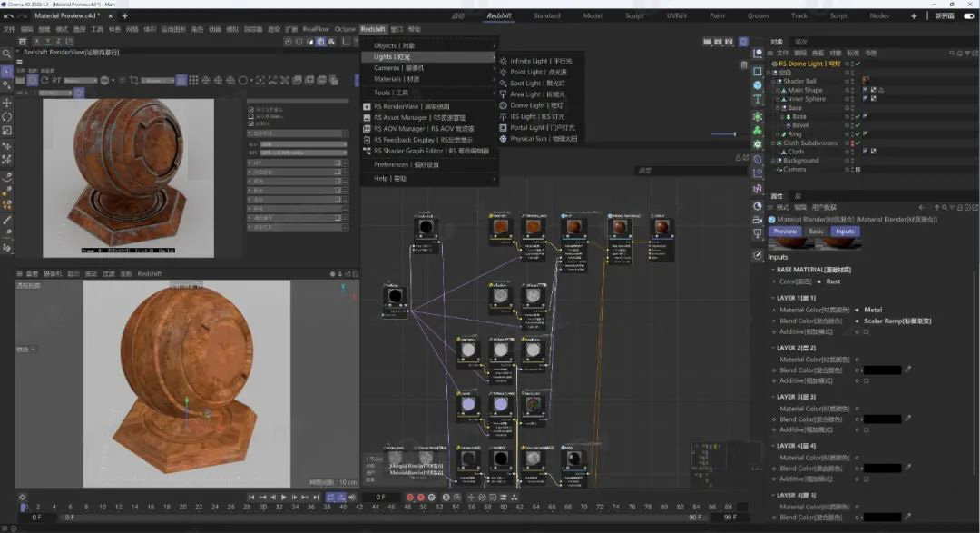The width and height of the screenshot is (980, 533).
Task: Click the red keyframe record icon in timeline
Action: coord(411,498)
